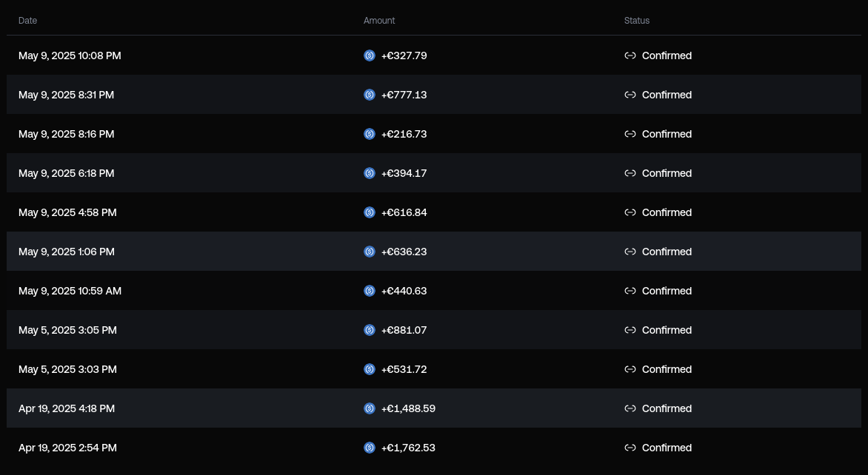Screen dimensions: 868x475
Task: Select the May 9, 2025 8:31 PM date
Action: pos(66,95)
